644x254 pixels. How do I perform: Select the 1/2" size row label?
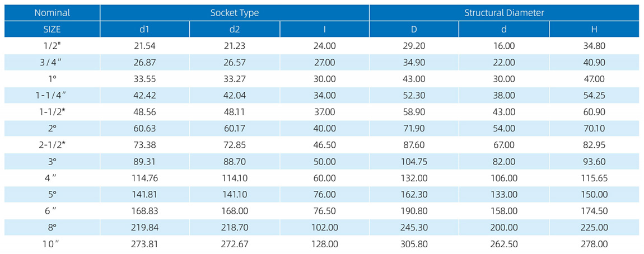(52, 46)
